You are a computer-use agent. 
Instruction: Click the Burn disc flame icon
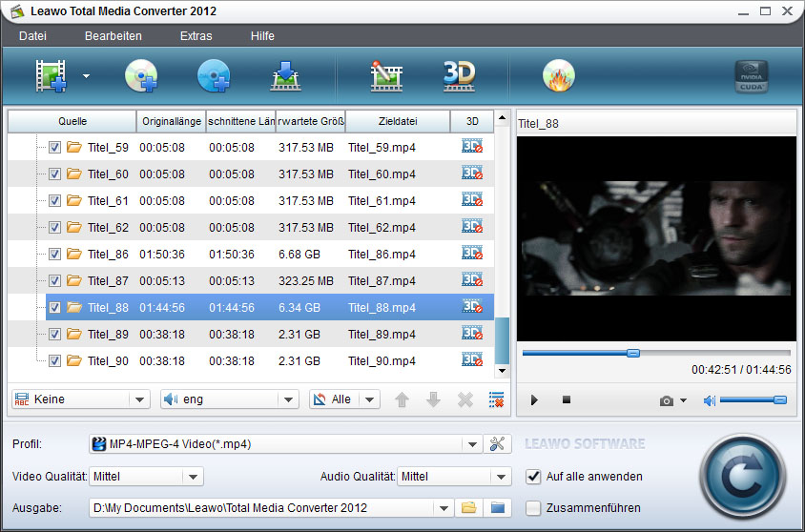558,76
